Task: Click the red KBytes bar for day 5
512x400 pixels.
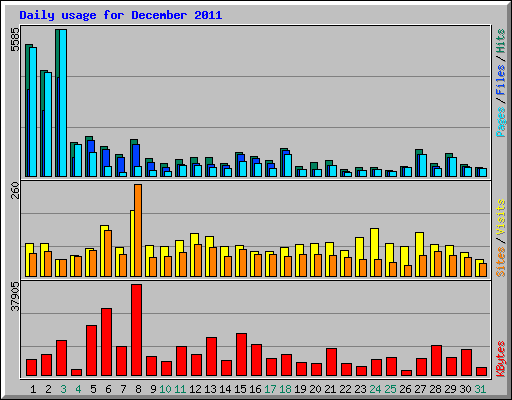Action: click(91, 351)
